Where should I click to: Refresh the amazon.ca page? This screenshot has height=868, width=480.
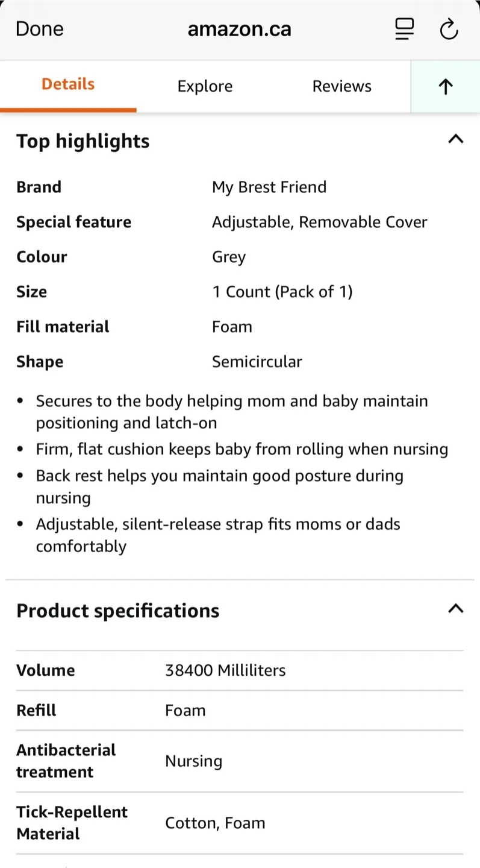point(449,29)
